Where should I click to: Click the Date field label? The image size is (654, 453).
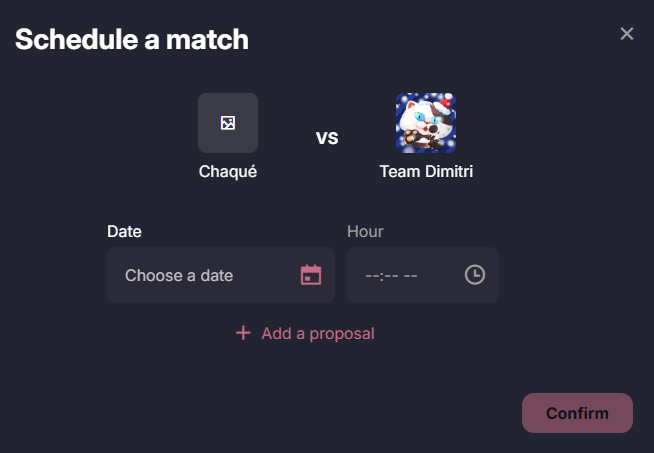click(x=124, y=232)
